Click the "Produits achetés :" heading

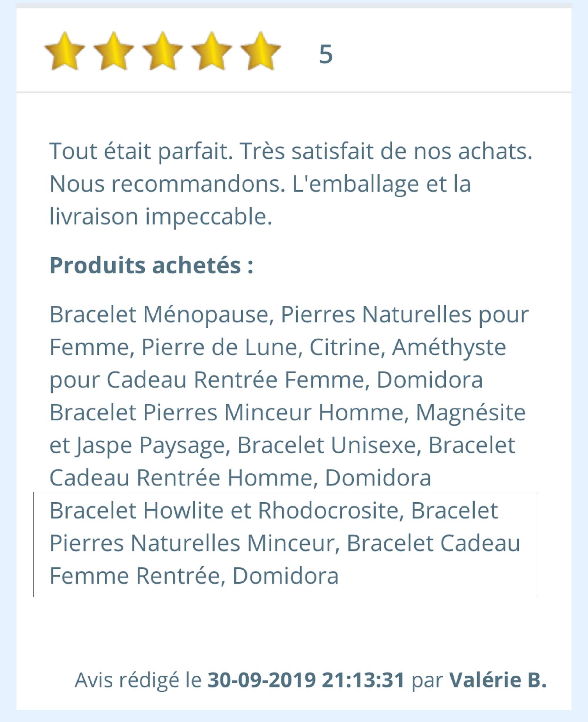click(151, 265)
